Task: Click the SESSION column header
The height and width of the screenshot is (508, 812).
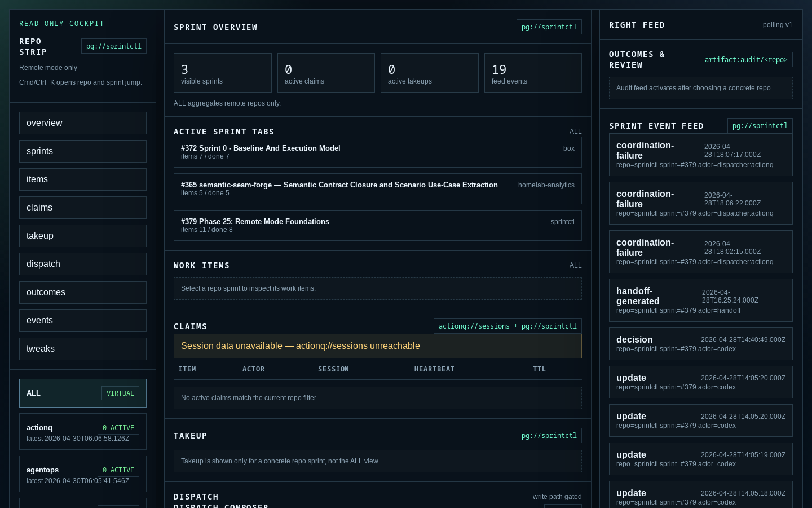Action: (x=333, y=369)
